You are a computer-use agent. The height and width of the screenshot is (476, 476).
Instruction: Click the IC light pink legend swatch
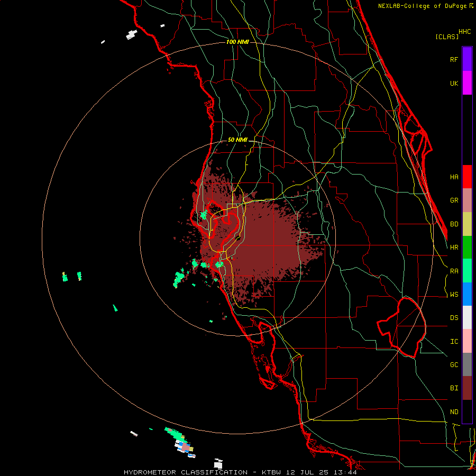tap(467, 341)
